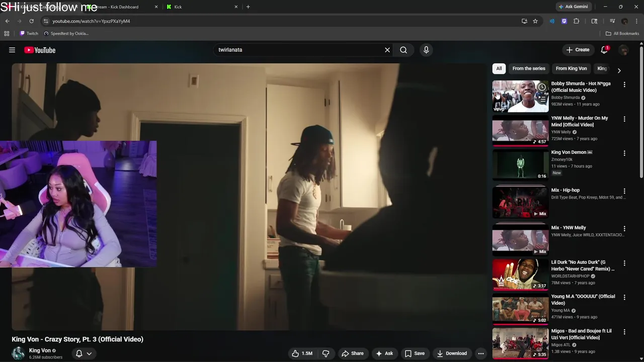644x362 pixels.
Task: Open the YNW Melly Murder On My Mind thumbnail
Action: click(520, 131)
